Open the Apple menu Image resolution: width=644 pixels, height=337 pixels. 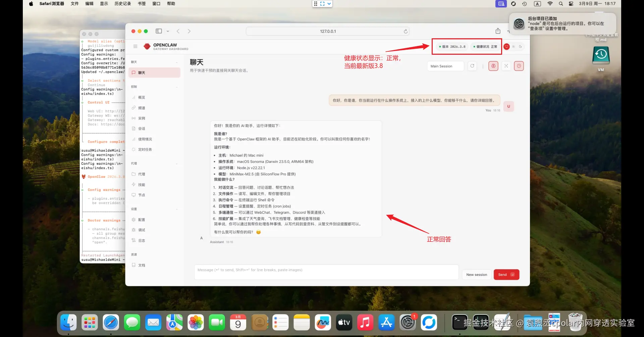tap(31, 4)
